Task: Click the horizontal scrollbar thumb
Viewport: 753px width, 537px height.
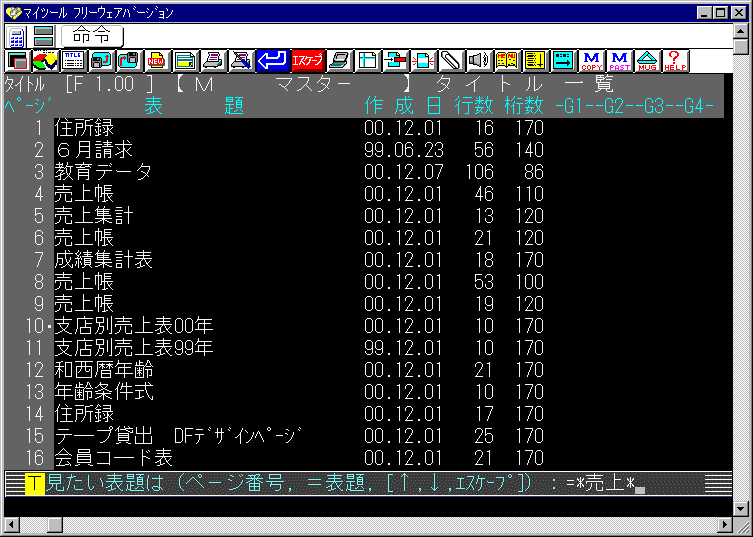Action: (55, 525)
